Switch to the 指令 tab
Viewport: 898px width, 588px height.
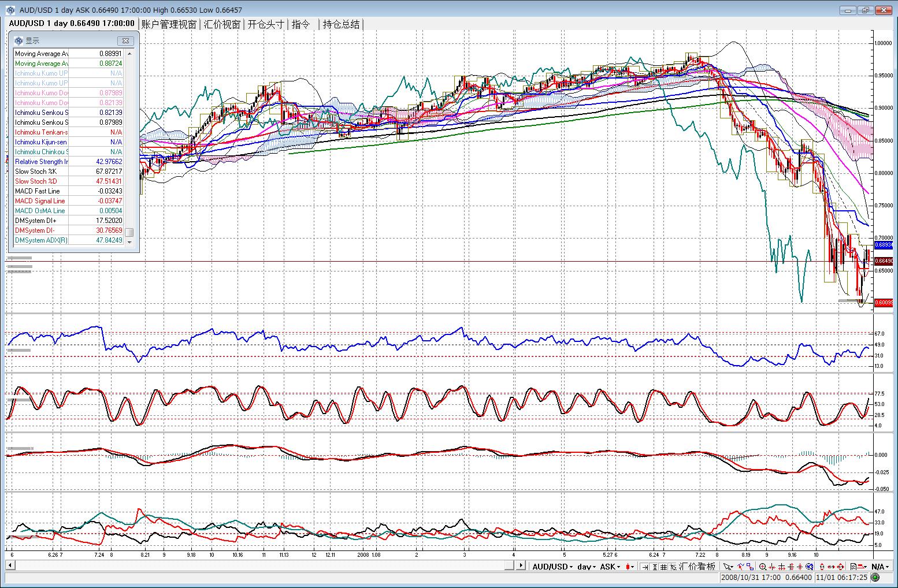[x=300, y=24]
